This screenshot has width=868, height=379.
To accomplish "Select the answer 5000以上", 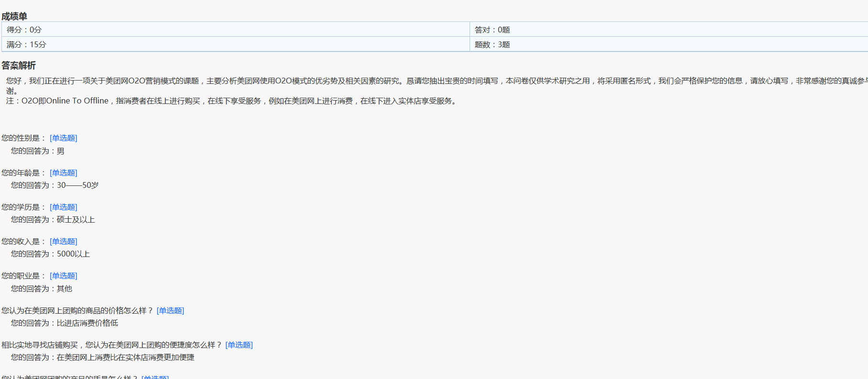I will [73, 254].
